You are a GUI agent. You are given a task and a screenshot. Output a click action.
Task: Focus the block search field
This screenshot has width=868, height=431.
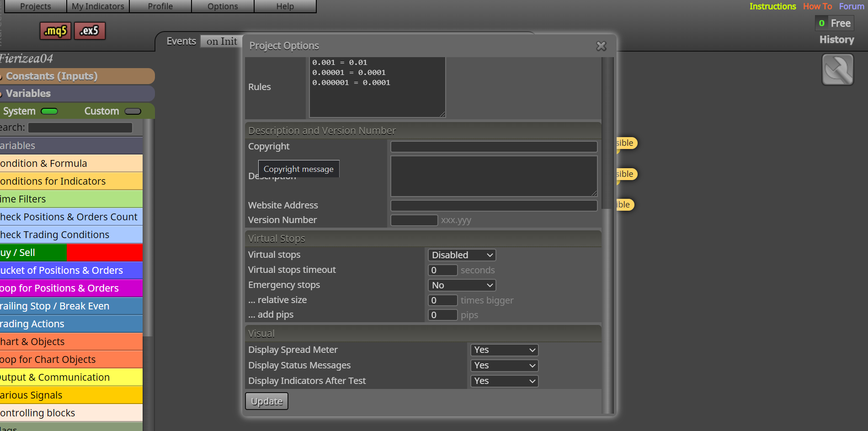(80, 128)
